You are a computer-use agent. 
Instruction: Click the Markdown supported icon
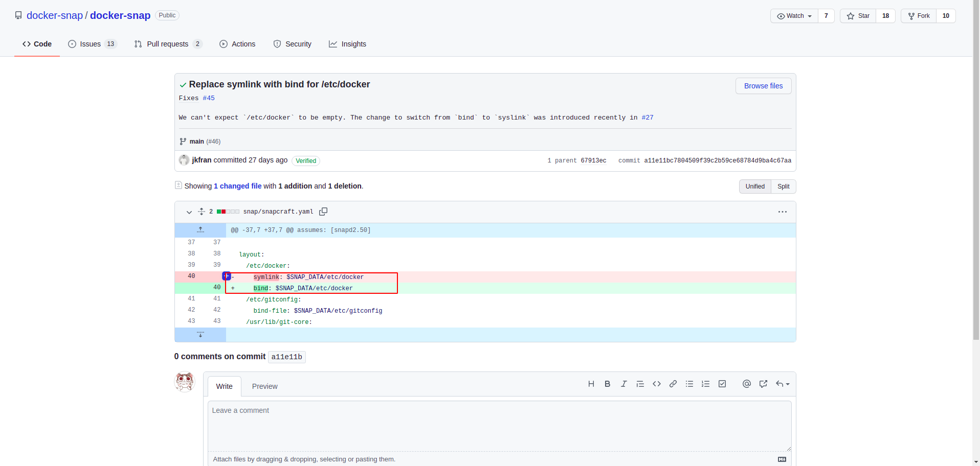click(x=782, y=459)
